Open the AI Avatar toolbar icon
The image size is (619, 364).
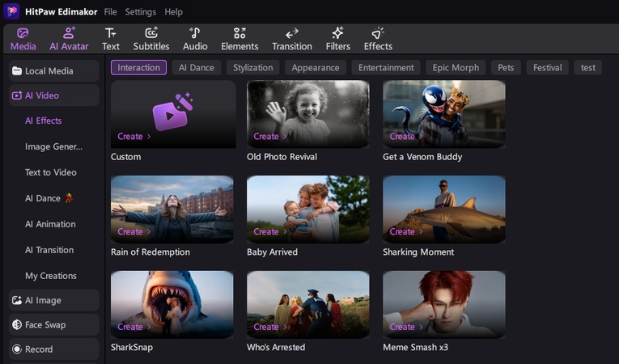click(68, 33)
